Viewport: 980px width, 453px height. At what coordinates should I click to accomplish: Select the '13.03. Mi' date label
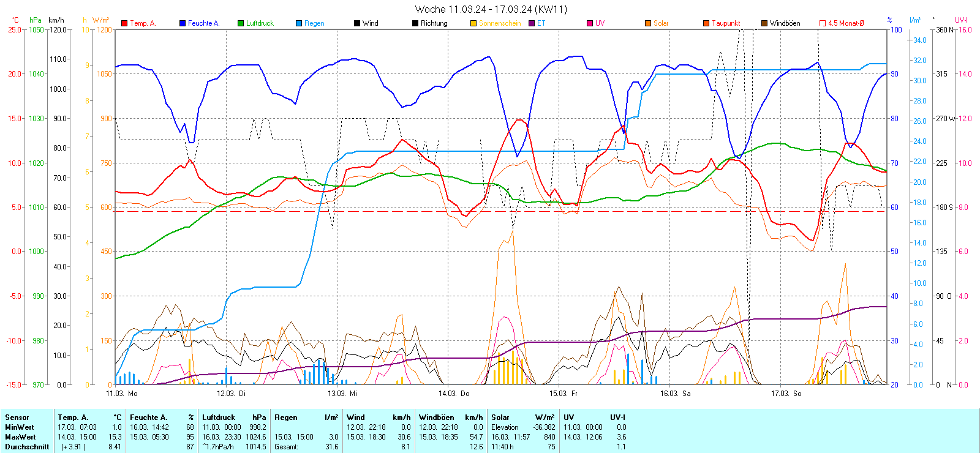[x=342, y=394]
